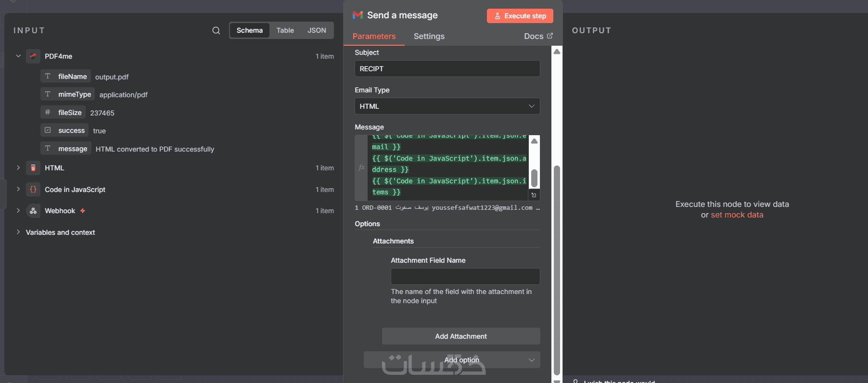Click the Gmail icon beside Send a message
868x383 pixels.
pyautogui.click(x=357, y=15)
